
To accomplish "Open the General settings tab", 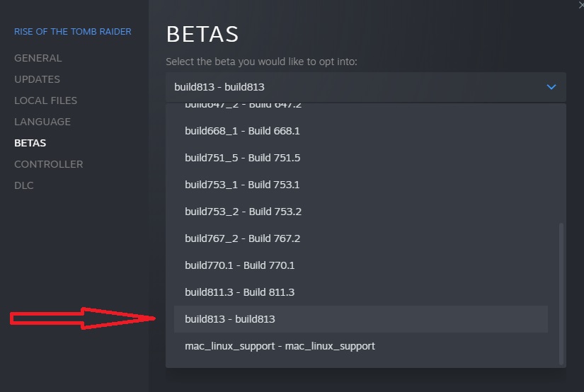I will pos(38,58).
